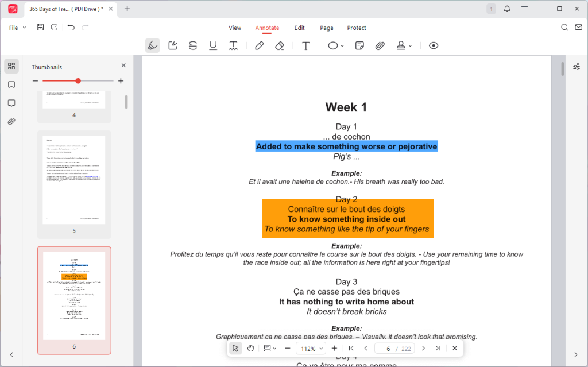This screenshot has width=588, height=367.
Task: Activate the Selection arrow tool
Action: pyautogui.click(x=235, y=347)
